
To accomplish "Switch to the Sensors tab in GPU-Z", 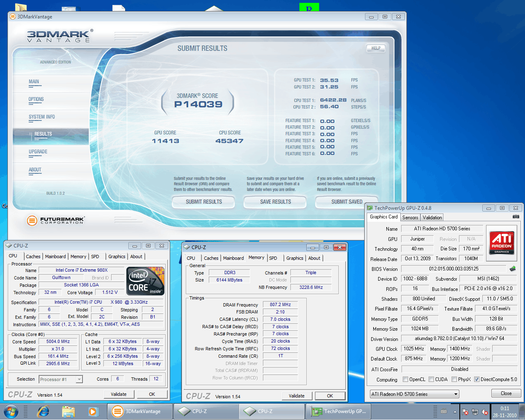I will coord(410,218).
